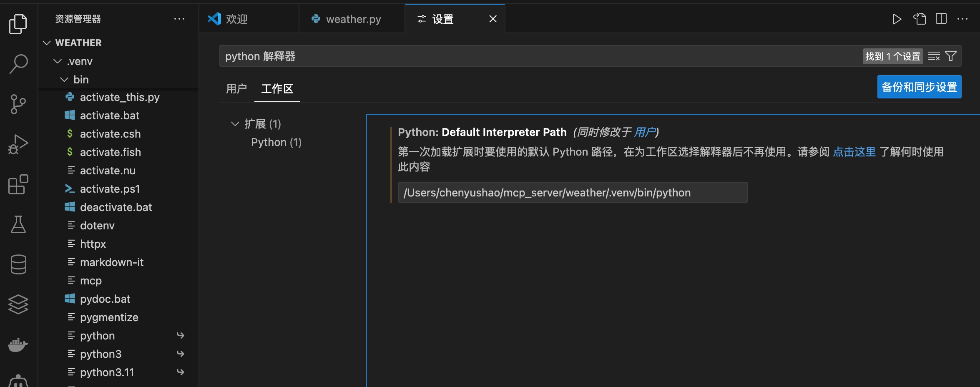980x387 pixels.
Task: Click the shell icon beside activate.csh
Action: point(70,133)
